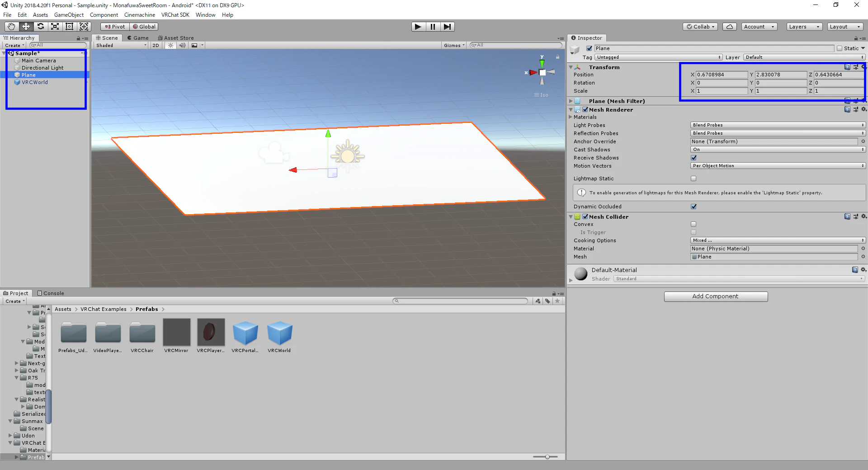Switch to the Asset Store tab
868x470 pixels.
[176, 38]
